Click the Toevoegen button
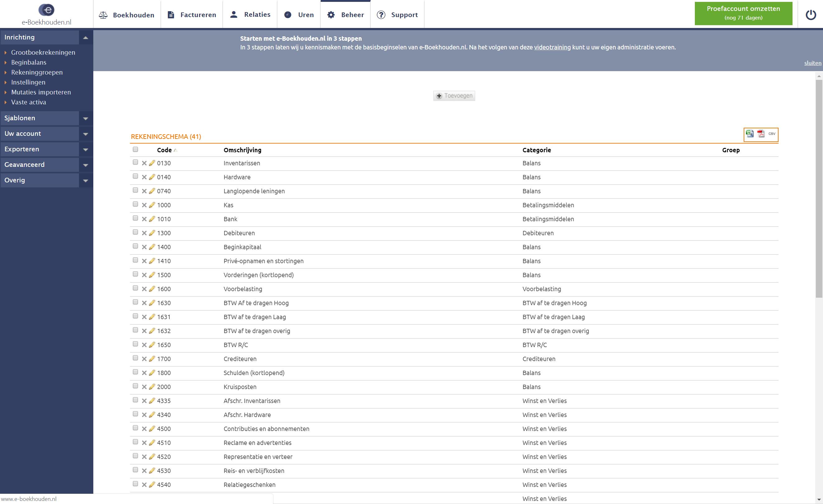This screenshot has width=823, height=504. pyautogui.click(x=454, y=96)
